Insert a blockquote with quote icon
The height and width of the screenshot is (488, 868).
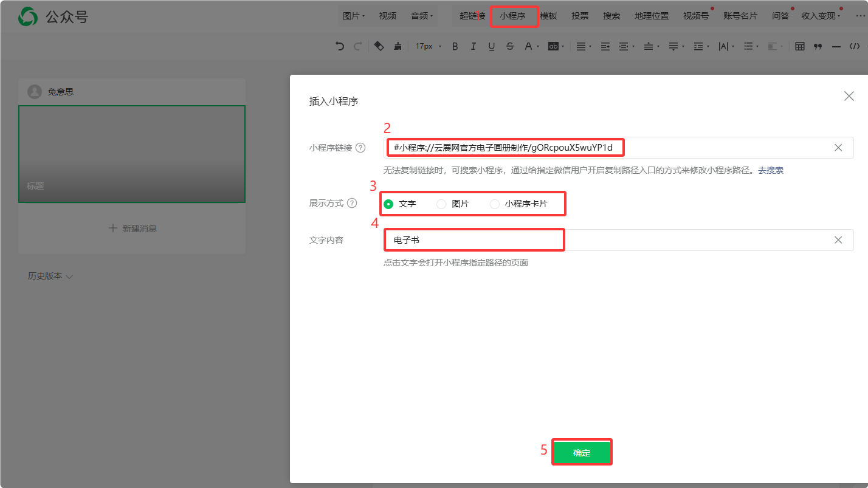pyautogui.click(x=818, y=46)
